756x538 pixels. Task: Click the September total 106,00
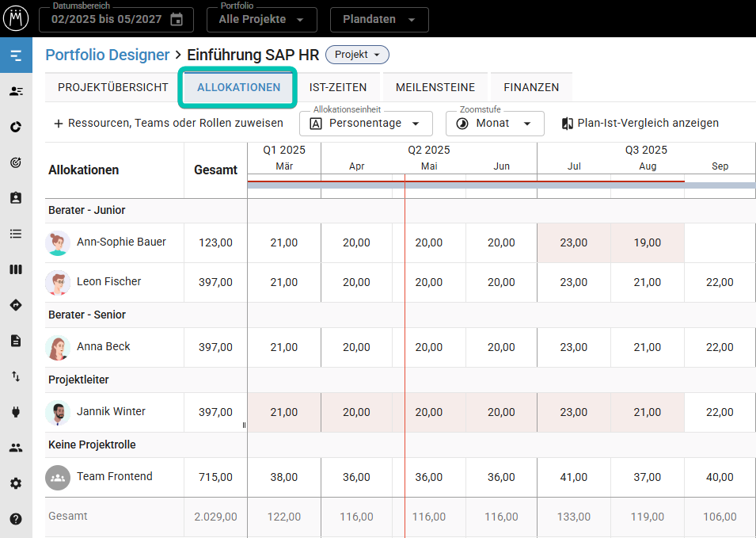coord(720,517)
